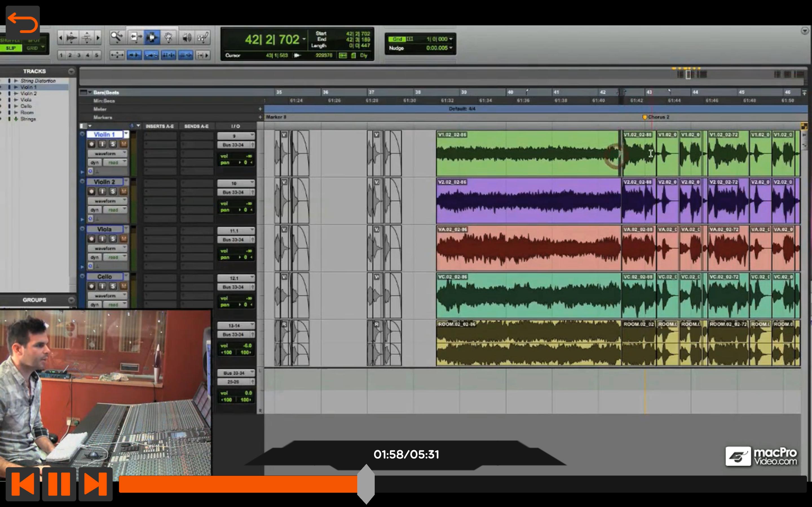This screenshot has width=812, height=507.
Task: Select the Pencil tool
Action: pyautogui.click(x=203, y=37)
